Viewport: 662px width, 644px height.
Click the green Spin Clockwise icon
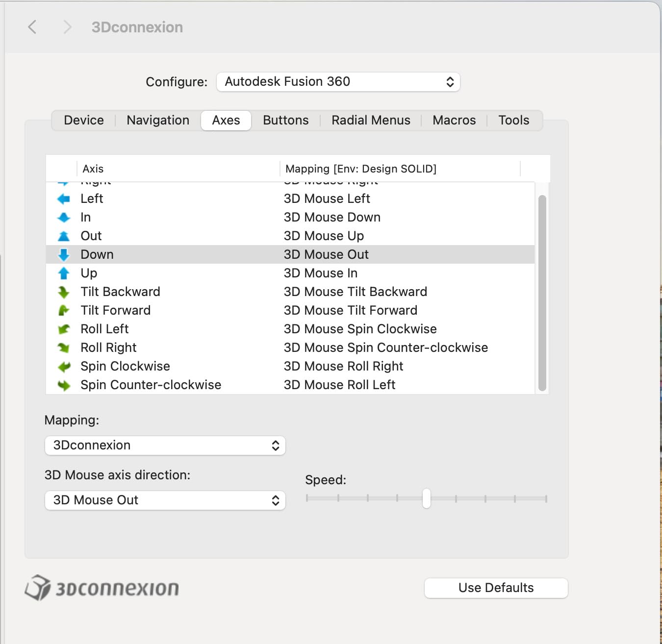pos(64,367)
